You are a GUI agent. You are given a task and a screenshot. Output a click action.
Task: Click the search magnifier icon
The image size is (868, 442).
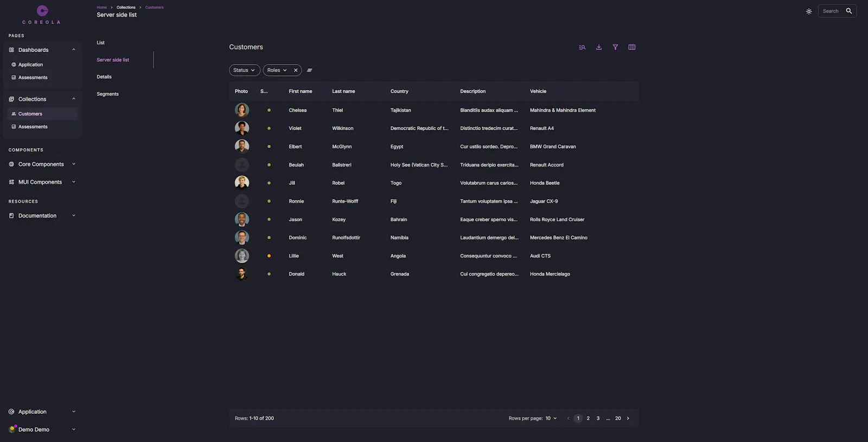[x=849, y=11]
